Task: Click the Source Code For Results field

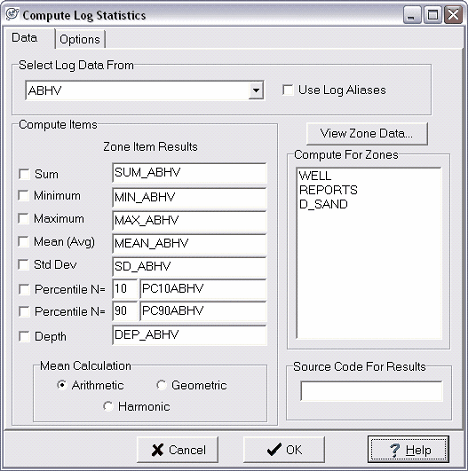Action: [371, 391]
